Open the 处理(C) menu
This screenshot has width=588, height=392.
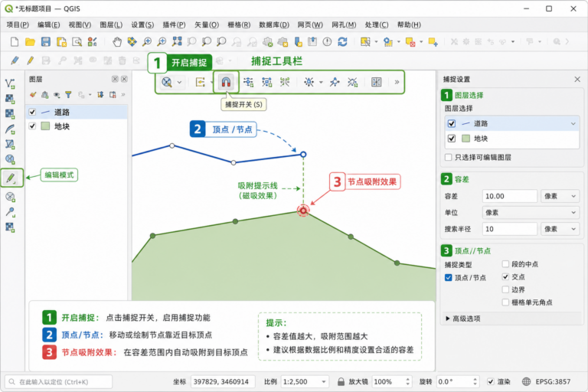[377, 24]
